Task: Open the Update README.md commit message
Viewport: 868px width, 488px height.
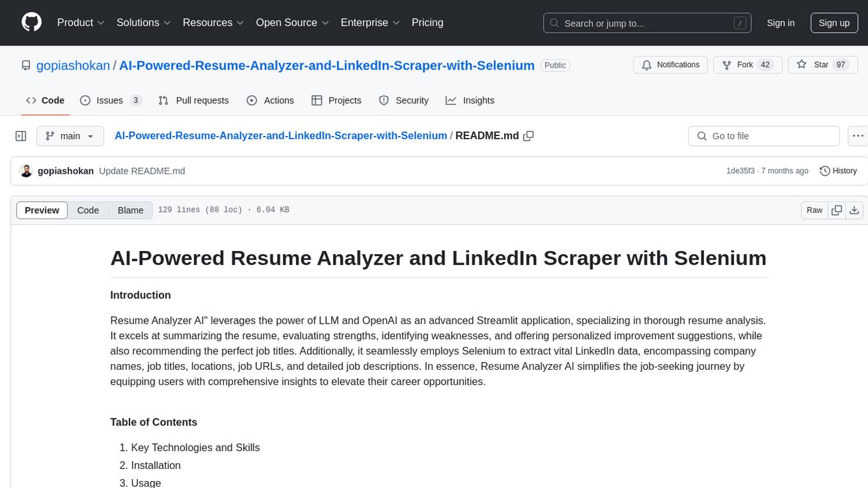Action: point(142,171)
